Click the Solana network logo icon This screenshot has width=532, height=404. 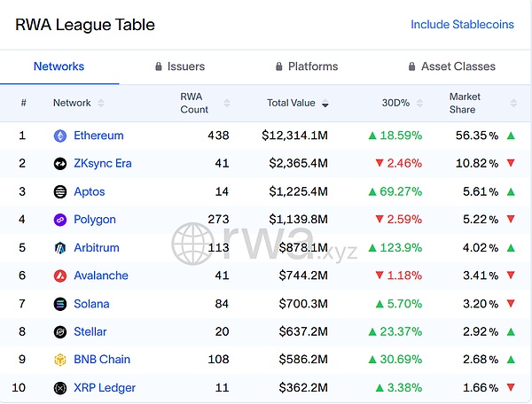pyautogui.click(x=60, y=304)
